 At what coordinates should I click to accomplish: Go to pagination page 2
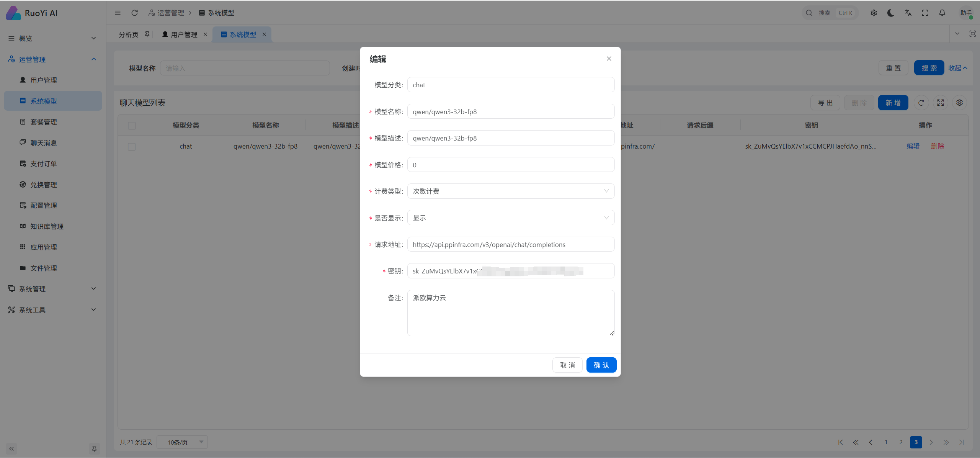(x=901, y=442)
